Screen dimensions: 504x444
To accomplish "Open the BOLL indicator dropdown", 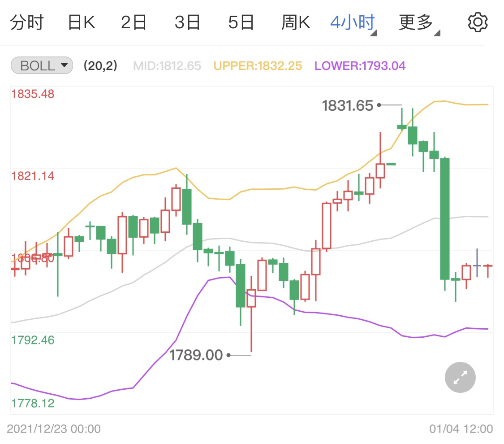I will point(64,65).
